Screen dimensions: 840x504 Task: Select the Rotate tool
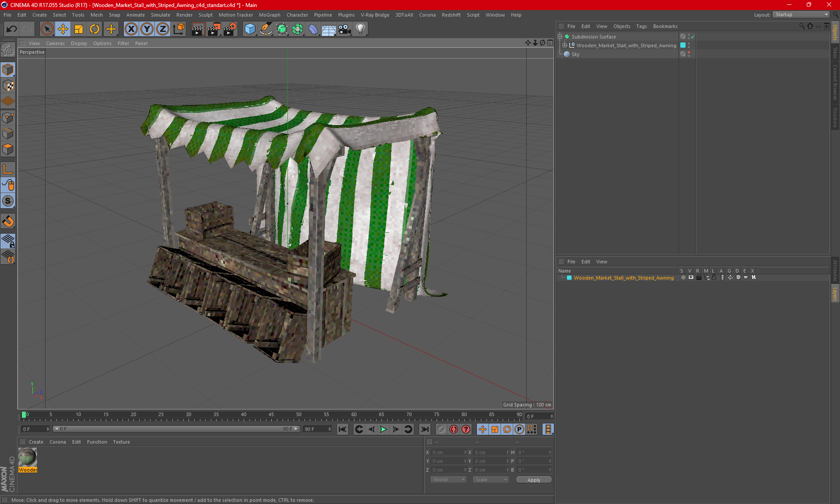tap(94, 29)
